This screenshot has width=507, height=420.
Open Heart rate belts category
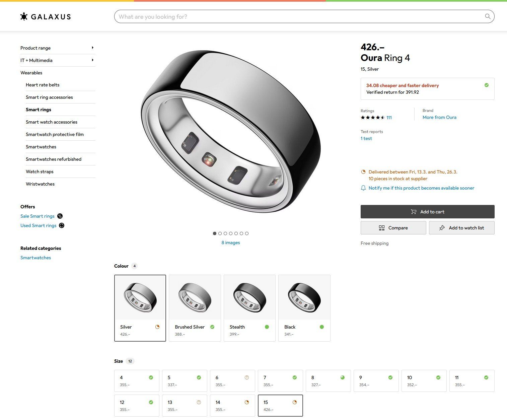point(43,85)
